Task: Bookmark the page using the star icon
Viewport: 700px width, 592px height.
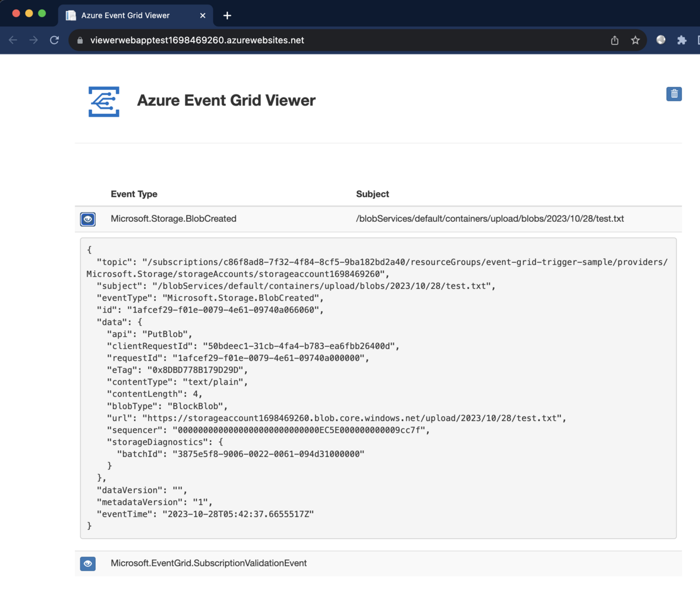Action: pos(636,40)
